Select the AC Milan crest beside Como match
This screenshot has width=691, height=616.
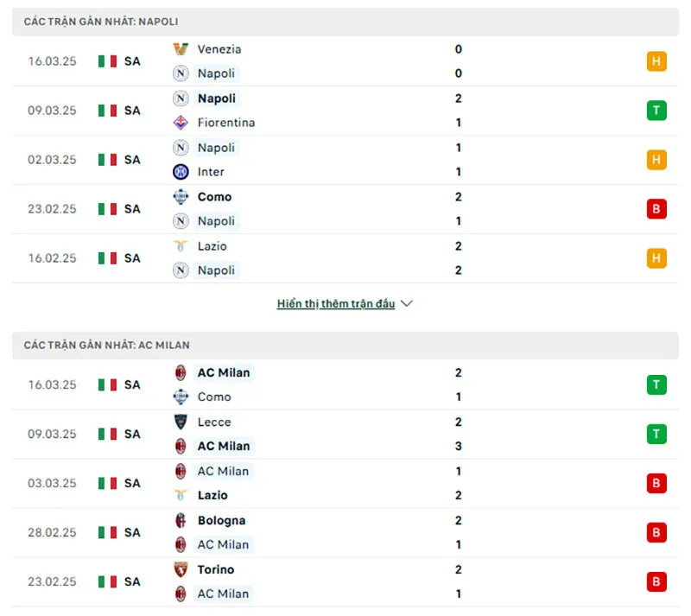pos(182,372)
